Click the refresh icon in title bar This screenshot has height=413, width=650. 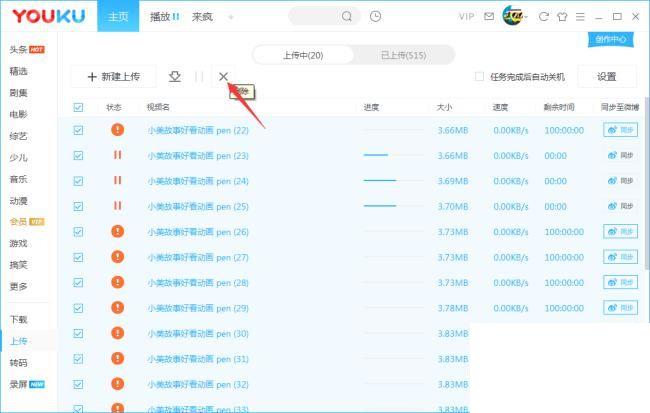pos(544,17)
